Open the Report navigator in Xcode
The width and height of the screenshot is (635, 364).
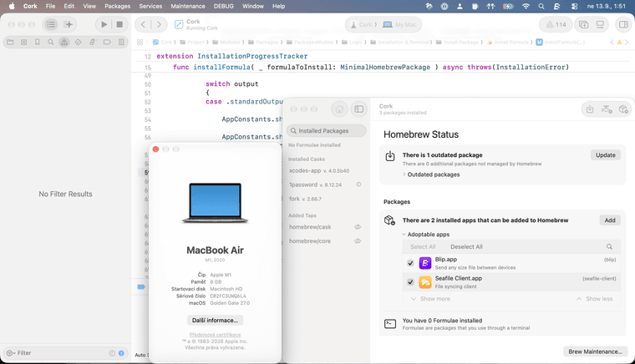pyautogui.click(x=121, y=42)
